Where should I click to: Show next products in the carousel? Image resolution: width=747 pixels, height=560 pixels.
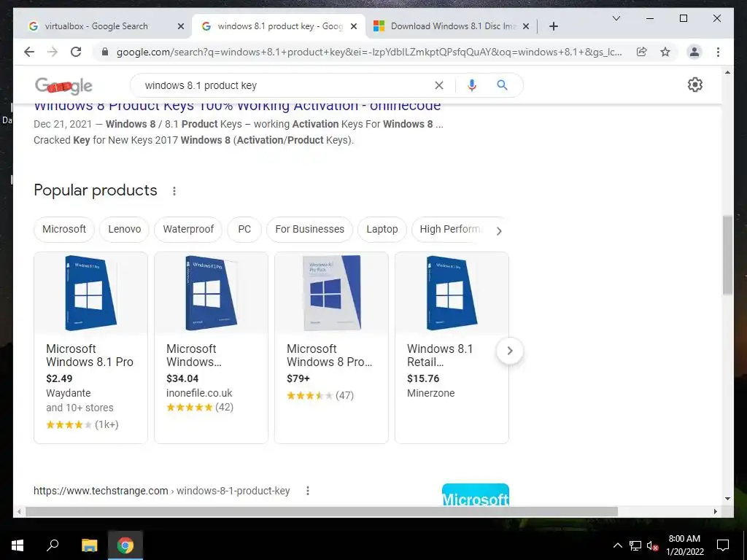pyautogui.click(x=510, y=351)
